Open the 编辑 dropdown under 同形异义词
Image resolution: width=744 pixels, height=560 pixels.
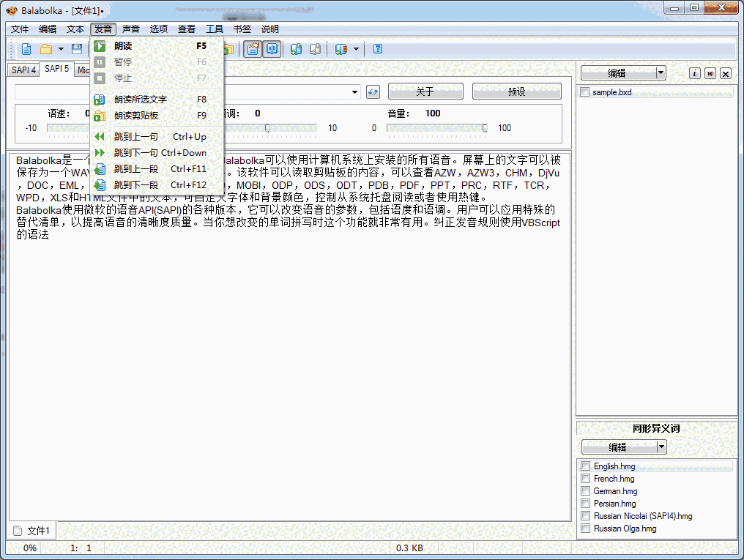[x=661, y=447]
